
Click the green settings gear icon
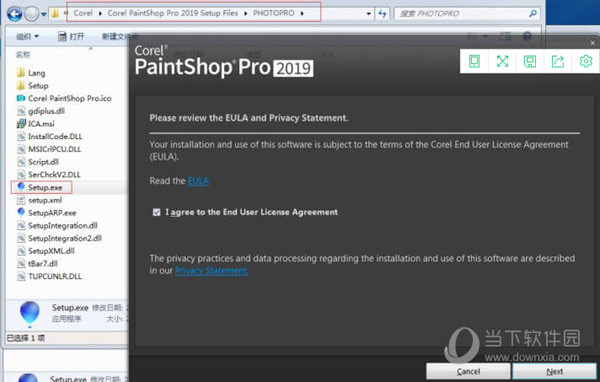585,61
